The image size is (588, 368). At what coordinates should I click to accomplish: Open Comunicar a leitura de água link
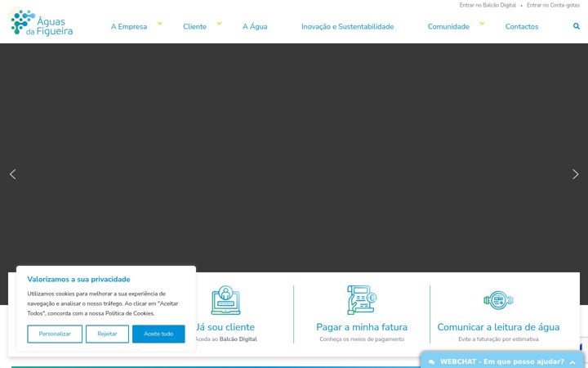click(x=498, y=327)
